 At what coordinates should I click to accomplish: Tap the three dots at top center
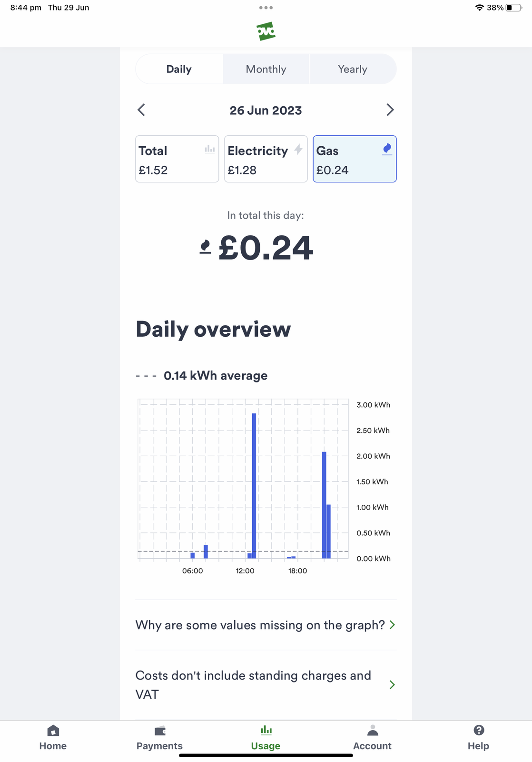pyautogui.click(x=266, y=8)
